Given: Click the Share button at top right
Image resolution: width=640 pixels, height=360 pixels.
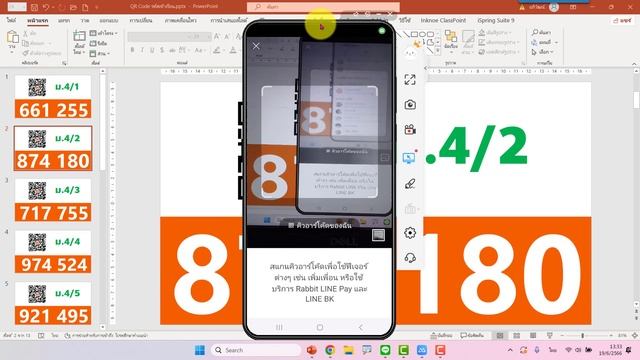Looking at the screenshot, I should 622,20.
